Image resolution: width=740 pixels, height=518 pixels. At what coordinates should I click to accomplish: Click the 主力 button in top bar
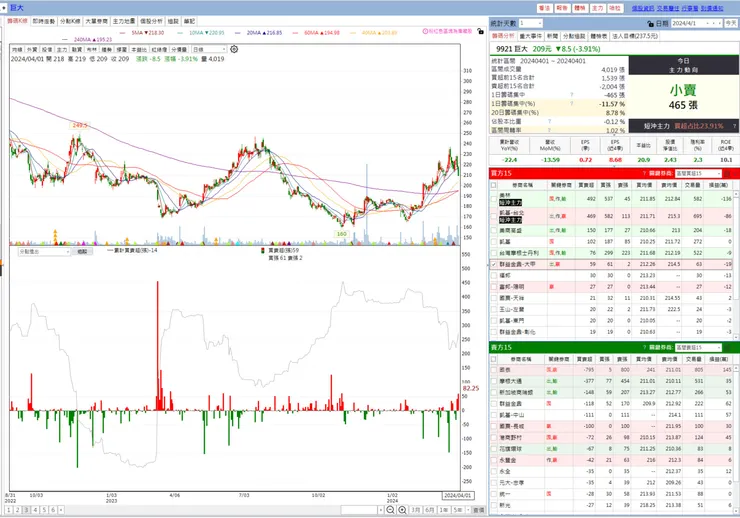point(597,8)
